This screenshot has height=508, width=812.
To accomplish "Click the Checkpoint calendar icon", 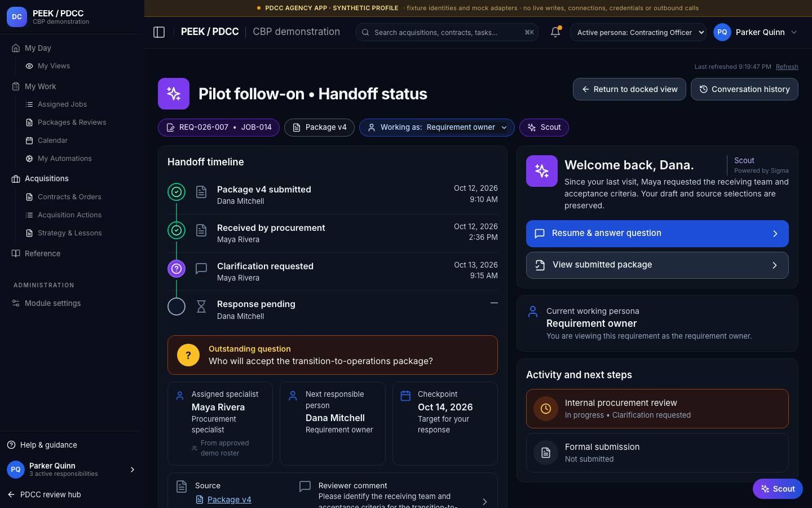I will [405, 396].
